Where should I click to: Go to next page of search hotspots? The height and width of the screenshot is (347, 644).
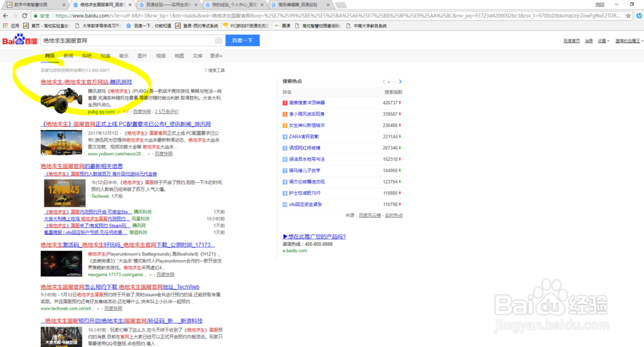point(400,81)
